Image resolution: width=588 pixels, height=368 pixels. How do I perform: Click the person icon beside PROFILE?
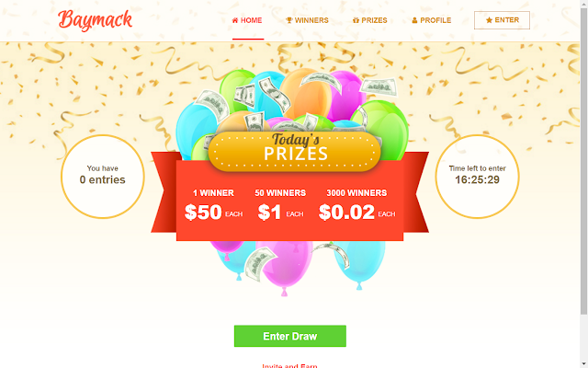point(414,20)
